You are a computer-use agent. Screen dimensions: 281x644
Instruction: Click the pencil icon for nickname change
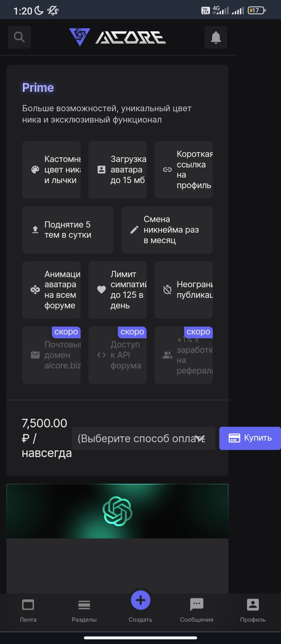134,230
